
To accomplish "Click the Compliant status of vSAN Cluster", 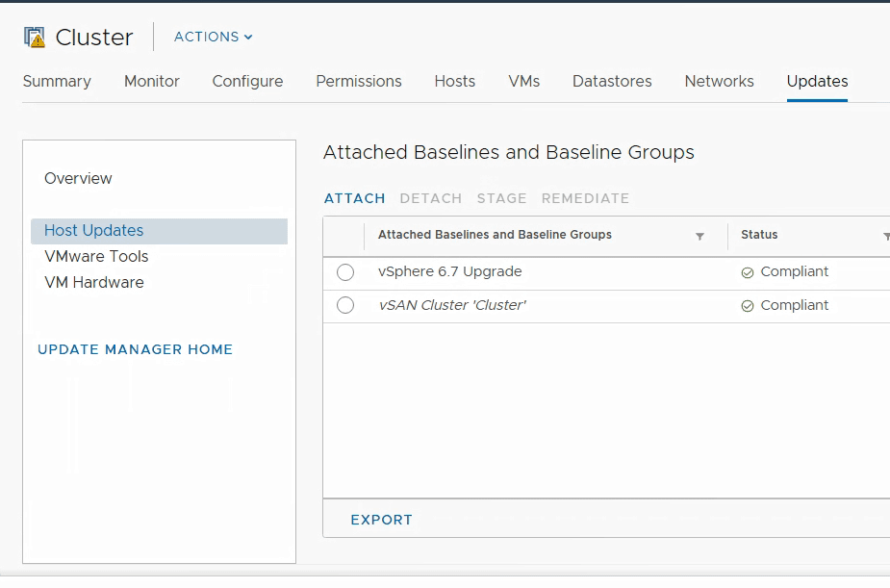I will click(x=795, y=305).
